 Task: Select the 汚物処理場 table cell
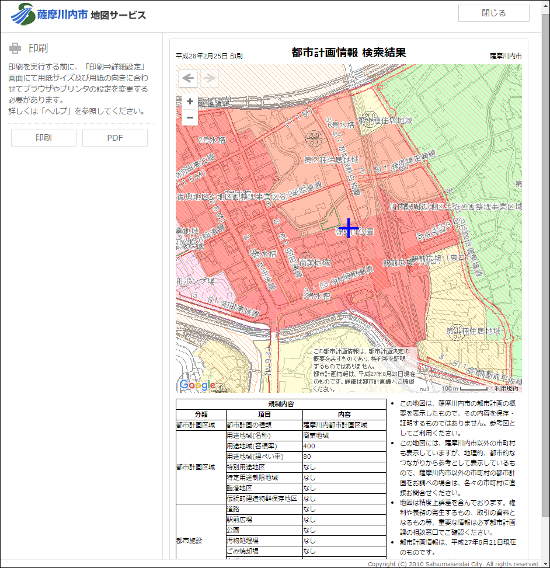(264, 540)
